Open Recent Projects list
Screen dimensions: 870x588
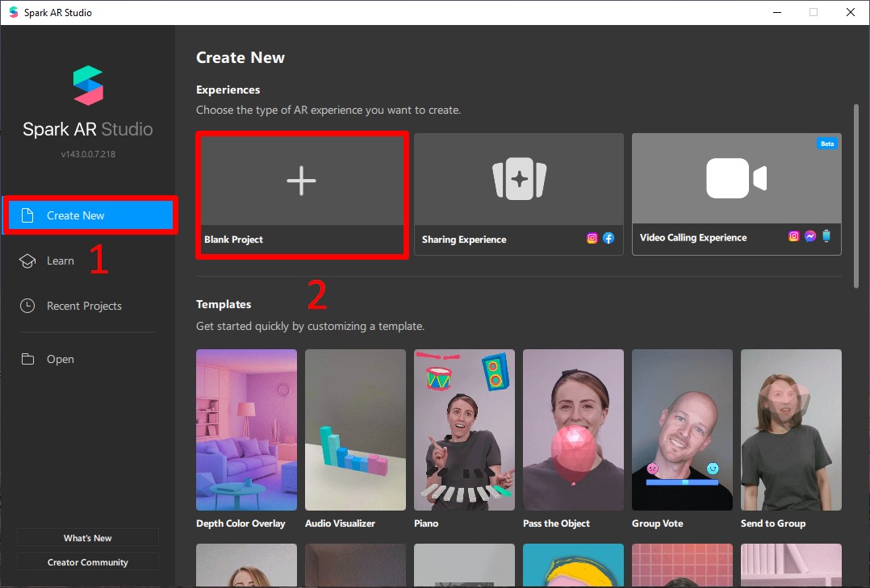84,306
